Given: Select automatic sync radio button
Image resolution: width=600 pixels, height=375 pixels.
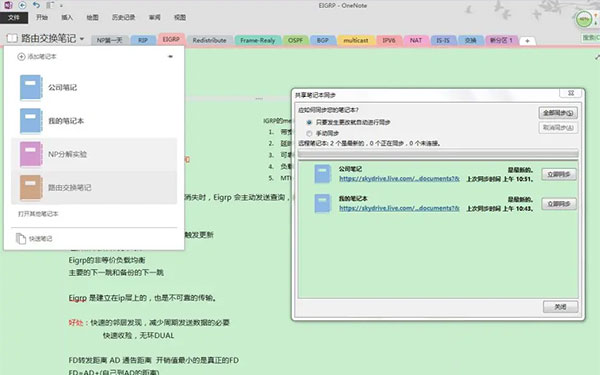Looking at the screenshot, I should 309,122.
